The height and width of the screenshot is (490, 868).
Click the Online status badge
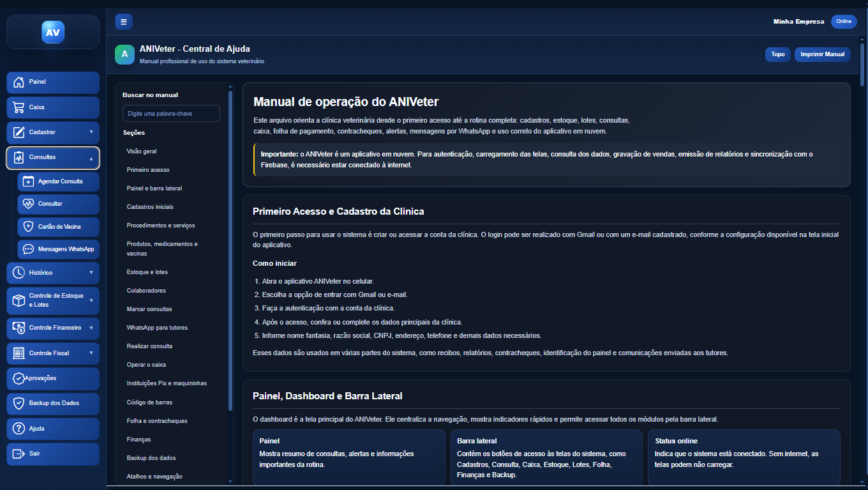844,21
